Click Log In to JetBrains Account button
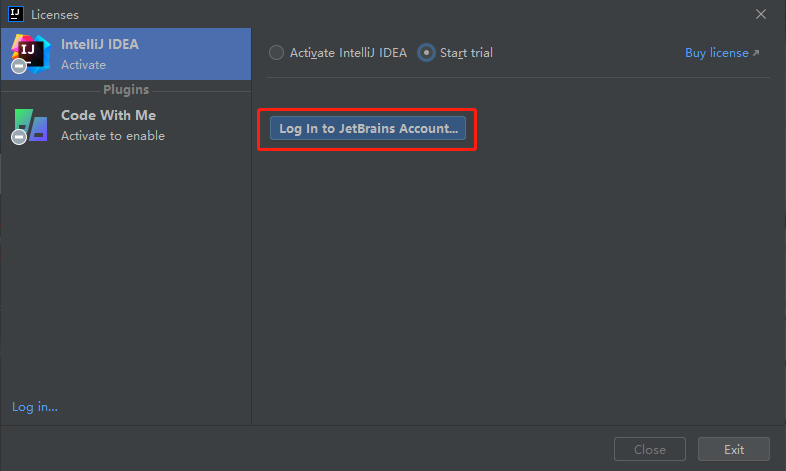The image size is (786, 471). pyautogui.click(x=367, y=128)
